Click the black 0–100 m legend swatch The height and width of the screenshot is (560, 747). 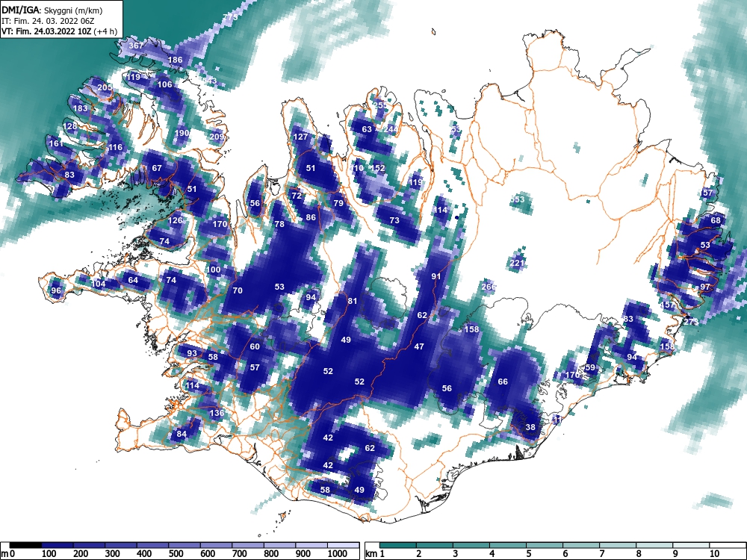25,545
